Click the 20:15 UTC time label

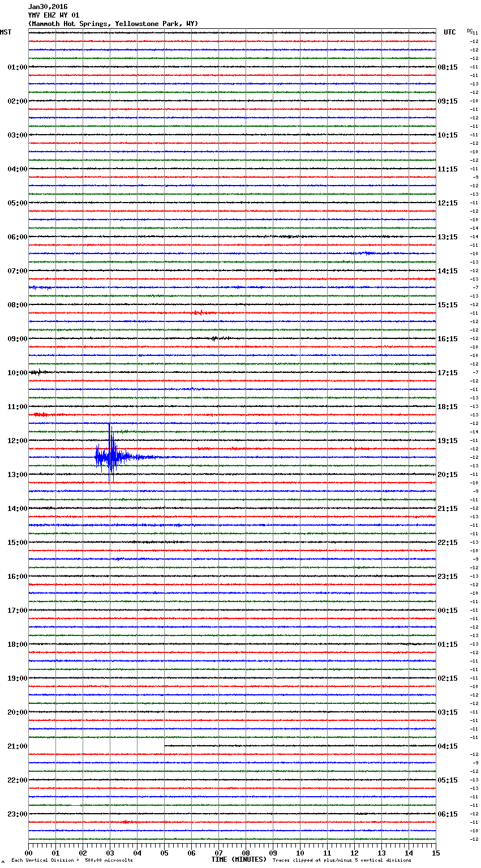click(x=448, y=475)
